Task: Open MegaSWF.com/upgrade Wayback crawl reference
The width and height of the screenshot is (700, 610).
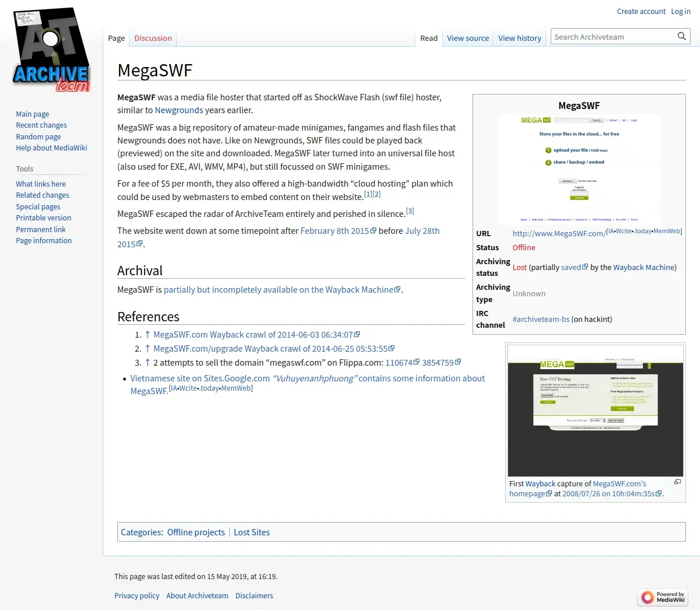Action: pos(274,348)
